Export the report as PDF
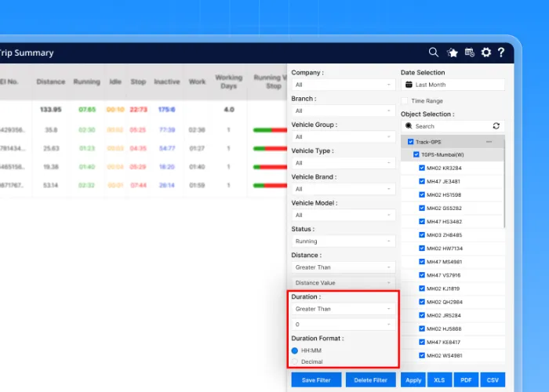This screenshot has height=392, width=549. click(466, 380)
